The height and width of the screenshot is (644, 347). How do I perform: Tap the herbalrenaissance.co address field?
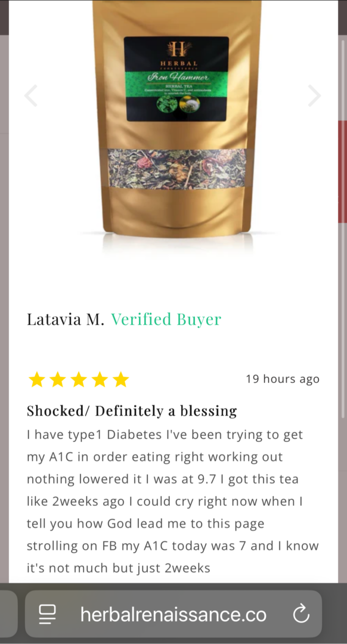[173, 614]
